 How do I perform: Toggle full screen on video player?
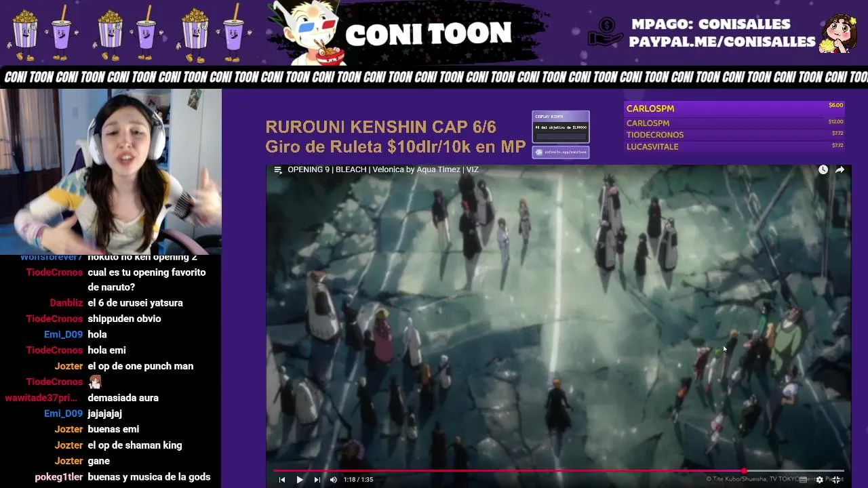coord(836,480)
